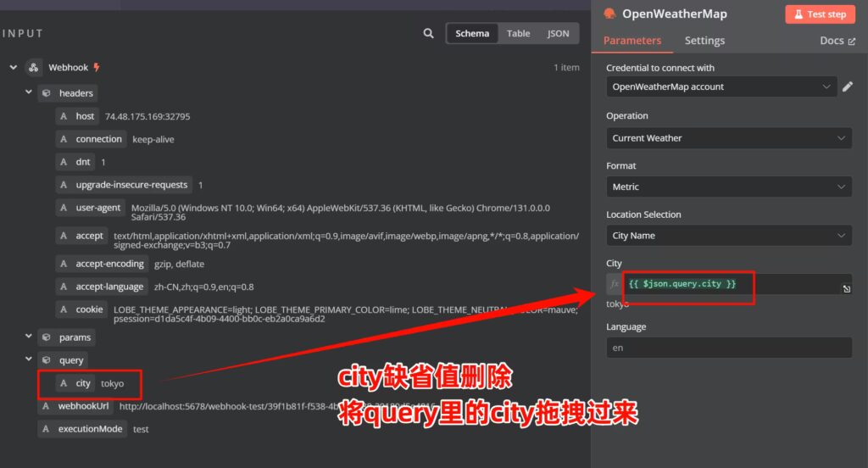Open the search icon in the input panel
The height and width of the screenshot is (468, 868).
pyautogui.click(x=428, y=33)
